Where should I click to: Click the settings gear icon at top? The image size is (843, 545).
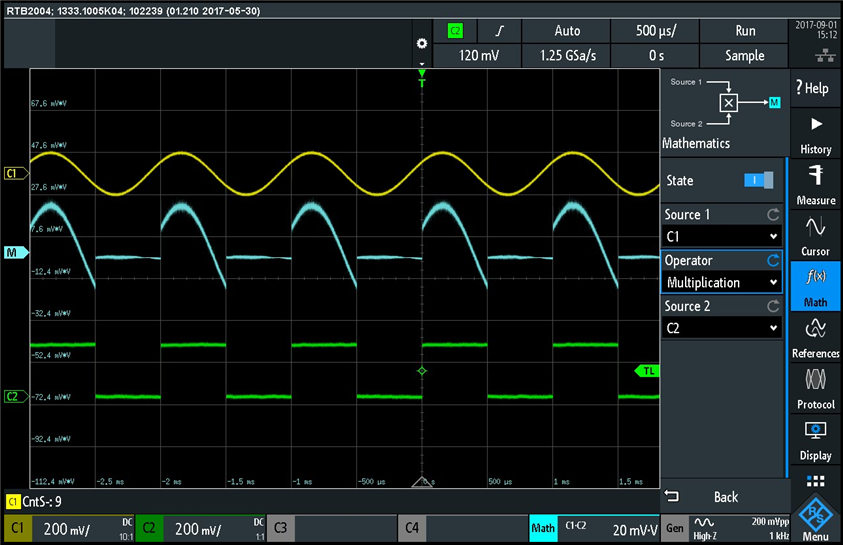click(x=421, y=45)
